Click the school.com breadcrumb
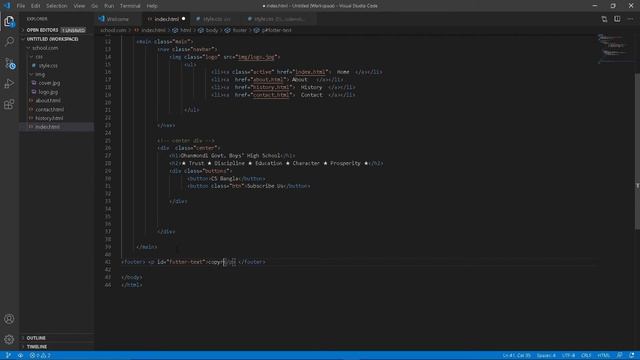 point(113,30)
